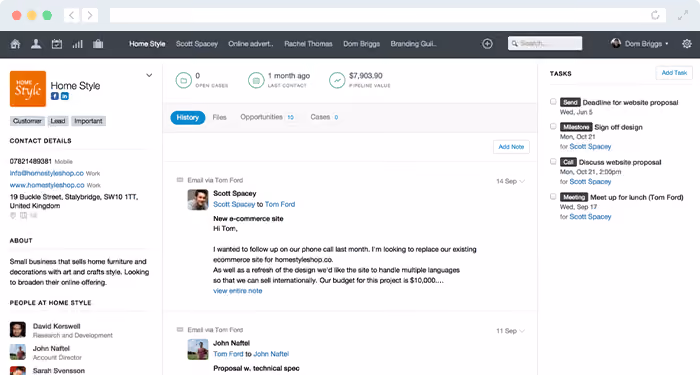700x375 pixels.
Task: Open the view entire note link
Action: [x=238, y=291]
